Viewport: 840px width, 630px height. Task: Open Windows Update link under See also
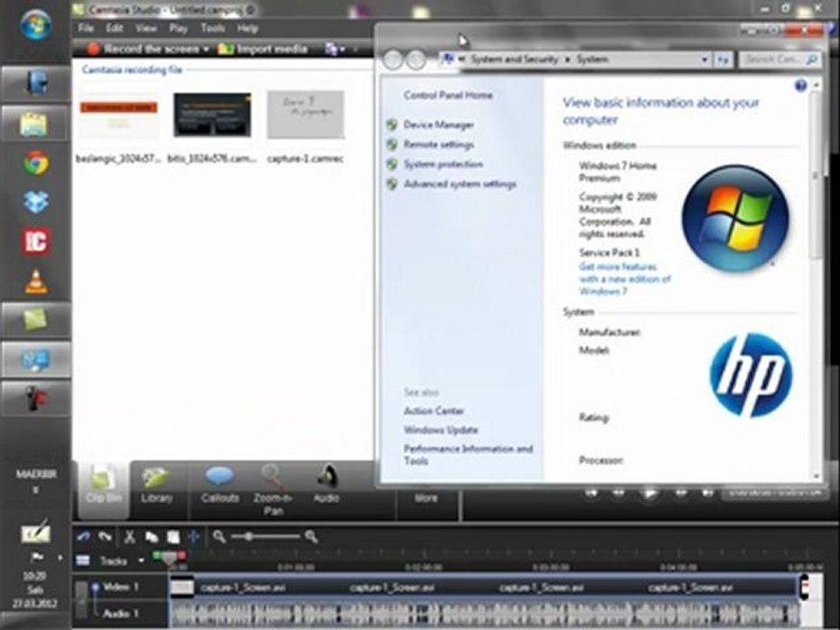[x=440, y=430]
